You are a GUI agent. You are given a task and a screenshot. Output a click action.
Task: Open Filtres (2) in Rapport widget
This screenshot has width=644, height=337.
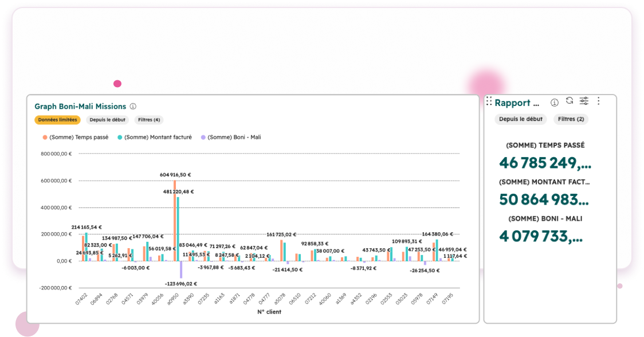pos(571,119)
